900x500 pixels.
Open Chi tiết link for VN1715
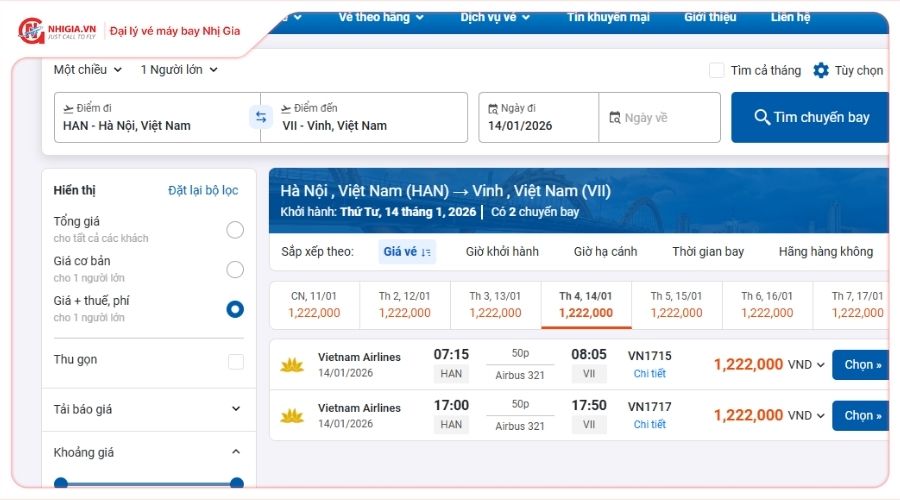pos(650,373)
